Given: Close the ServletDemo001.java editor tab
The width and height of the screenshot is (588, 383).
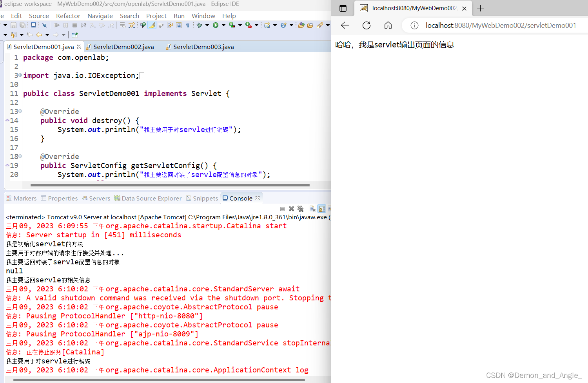Looking at the screenshot, I should [79, 46].
